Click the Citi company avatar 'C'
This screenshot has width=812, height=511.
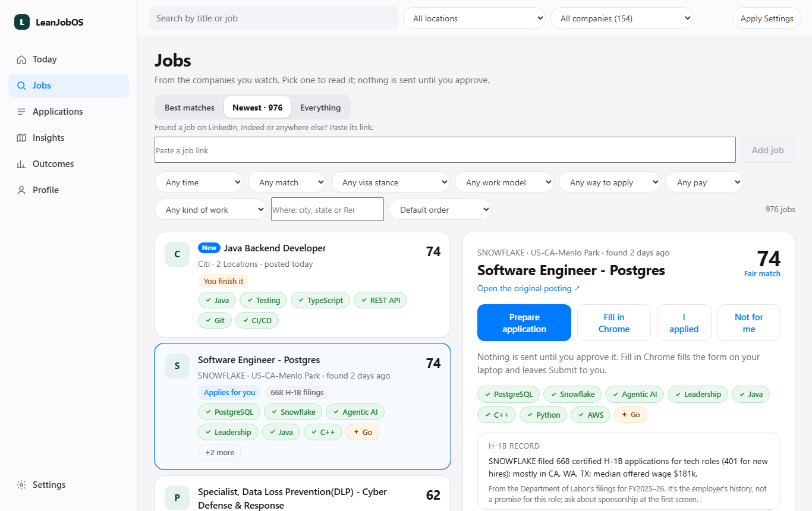177,254
